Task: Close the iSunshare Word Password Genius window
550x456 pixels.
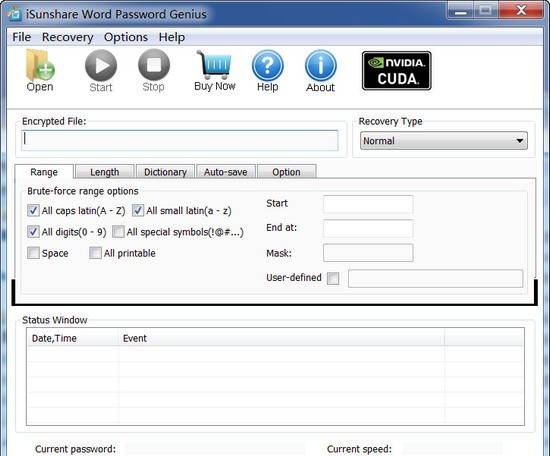Action: point(522,11)
